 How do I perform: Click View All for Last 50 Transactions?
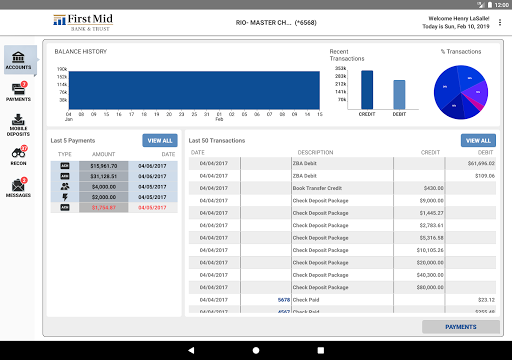click(x=478, y=141)
